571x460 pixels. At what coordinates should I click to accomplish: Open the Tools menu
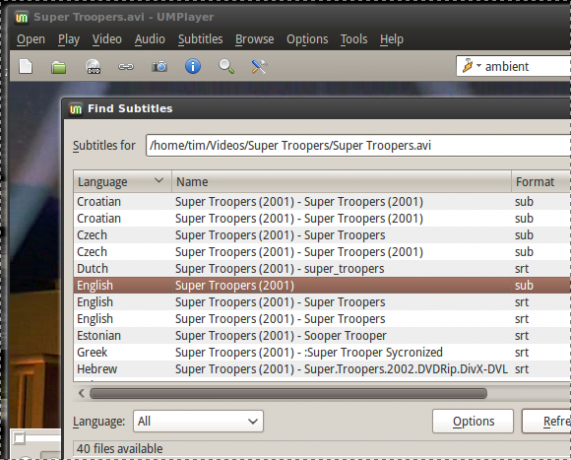(x=354, y=39)
